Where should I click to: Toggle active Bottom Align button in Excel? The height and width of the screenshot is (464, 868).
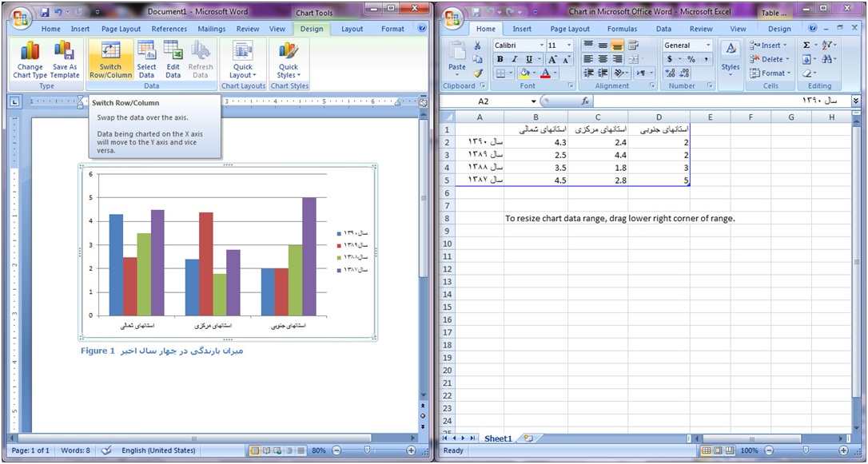point(617,46)
